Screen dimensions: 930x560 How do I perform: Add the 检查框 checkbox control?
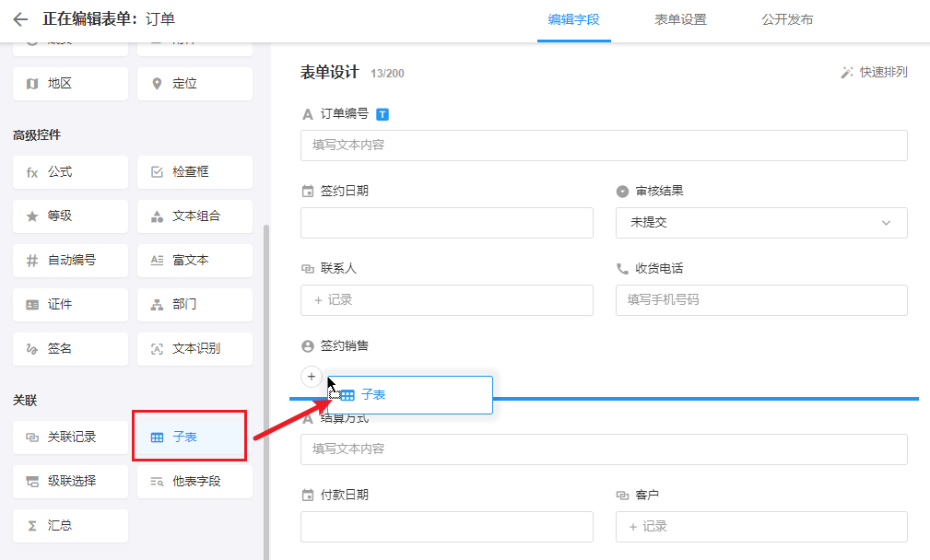click(x=194, y=172)
